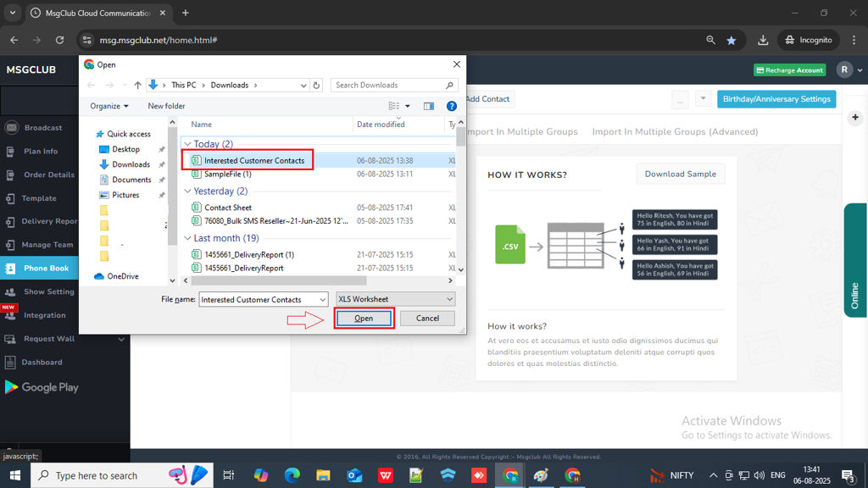Image resolution: width=868 pixels, height=488 pixels.
Task: Select the Contact Sheet file
Action: pos(227,208)
